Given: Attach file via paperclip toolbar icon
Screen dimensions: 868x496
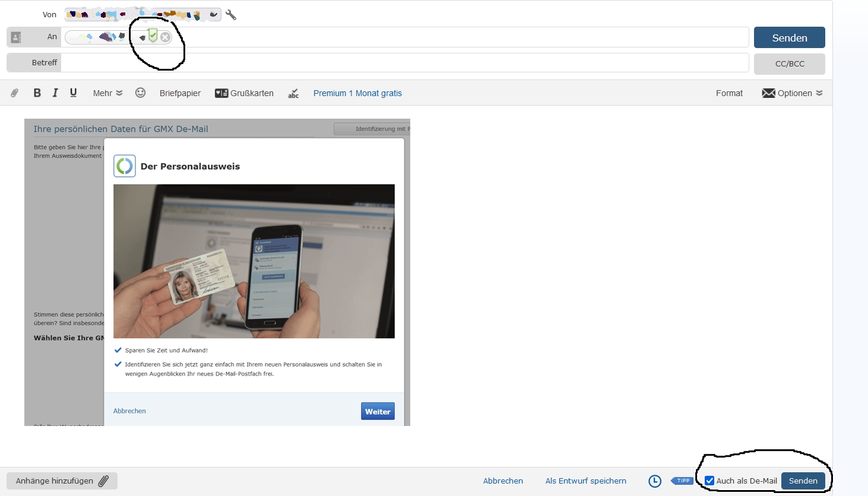Looking at the screenshot, I should click(15, 93).
